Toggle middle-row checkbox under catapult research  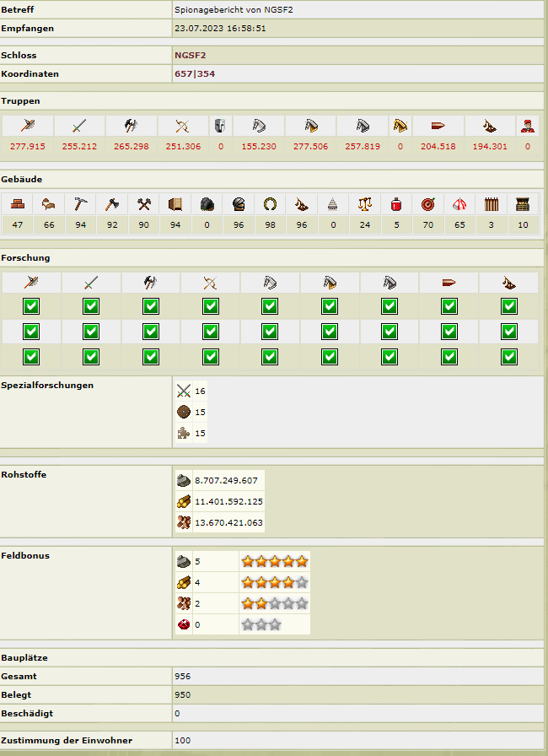[509, 332]
